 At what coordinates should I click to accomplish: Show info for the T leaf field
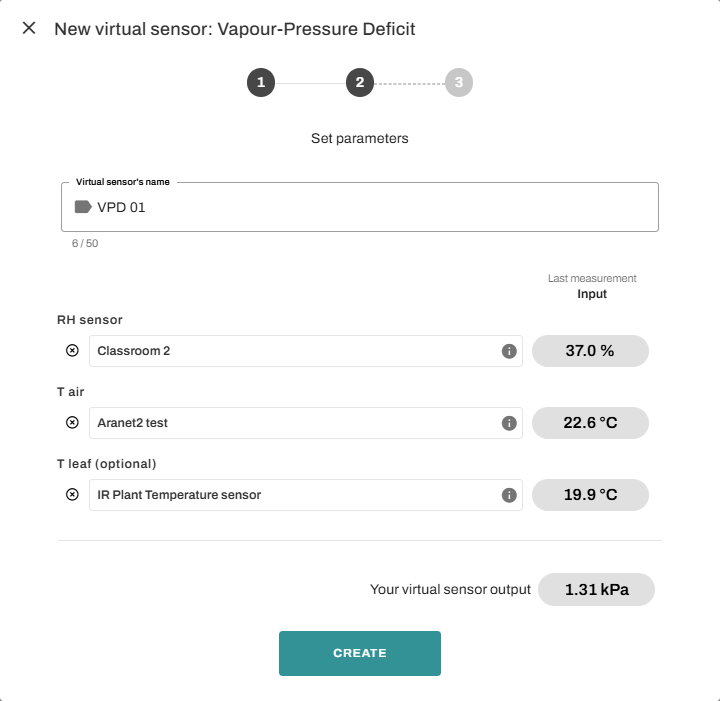508,495
